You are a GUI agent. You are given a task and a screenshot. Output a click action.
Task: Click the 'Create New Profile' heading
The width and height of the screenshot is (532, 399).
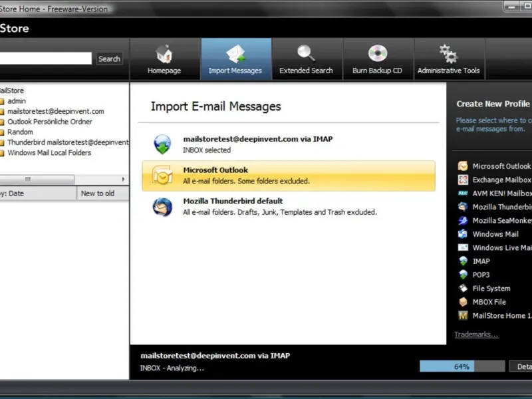(493, 104)
